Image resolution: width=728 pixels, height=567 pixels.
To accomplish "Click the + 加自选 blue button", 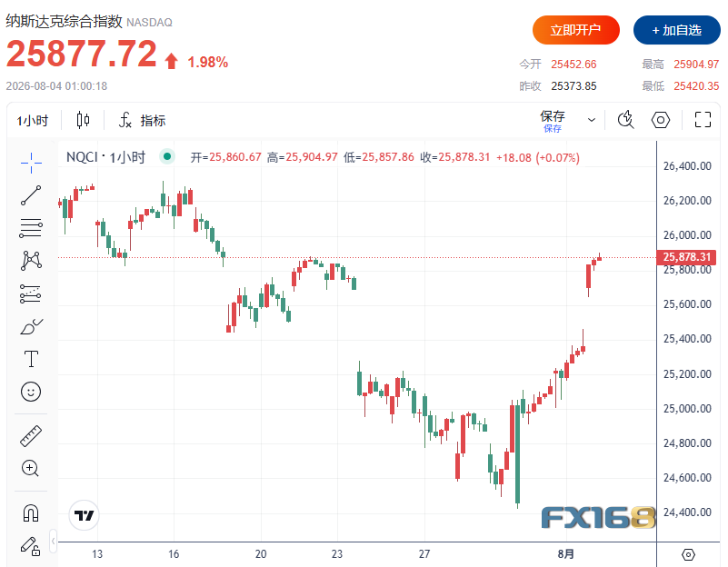I will coord(676,30).
